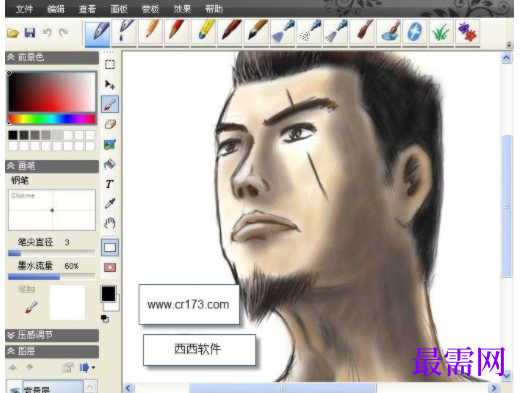
Task: Click the move layer down arrow
Action: point(30,368)
